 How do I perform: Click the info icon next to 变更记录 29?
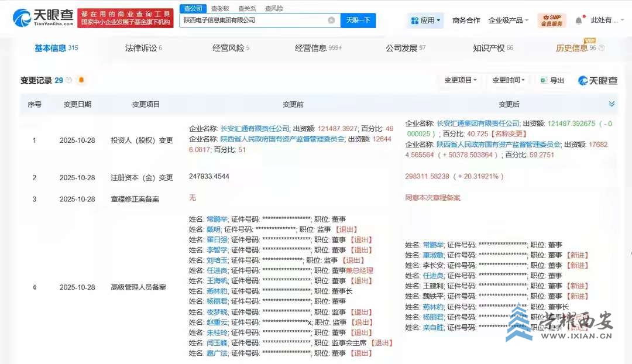[x=69, y=80]
